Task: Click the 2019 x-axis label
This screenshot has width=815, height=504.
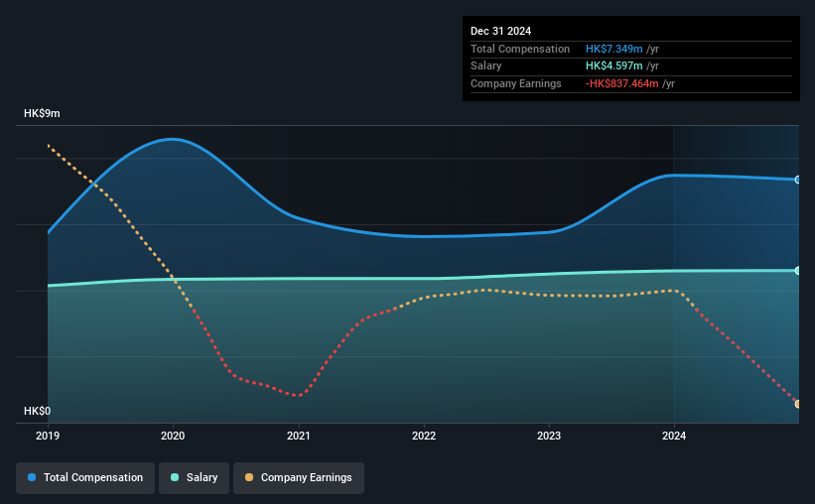Action: click(x=48, y=436)
